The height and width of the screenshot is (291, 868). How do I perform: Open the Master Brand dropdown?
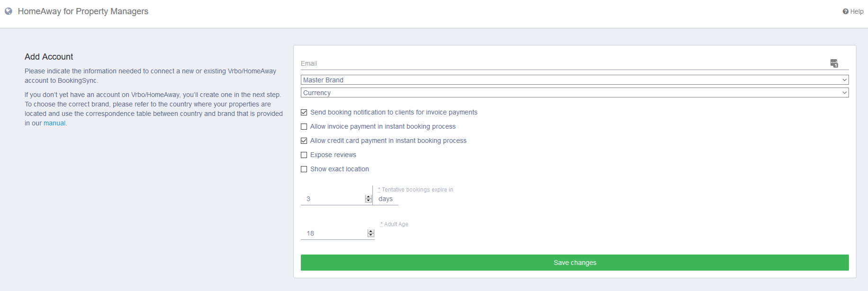tap(574, 80)
